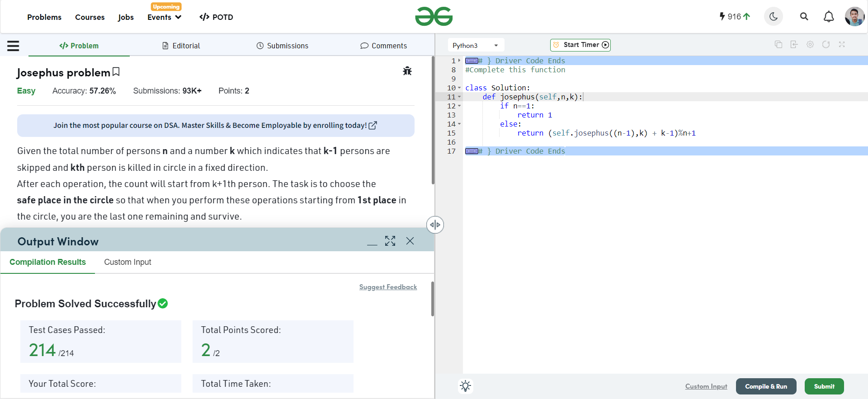868x399 pixels.
Task: Click the Easy difficulty label
Action: coord(26,91)
